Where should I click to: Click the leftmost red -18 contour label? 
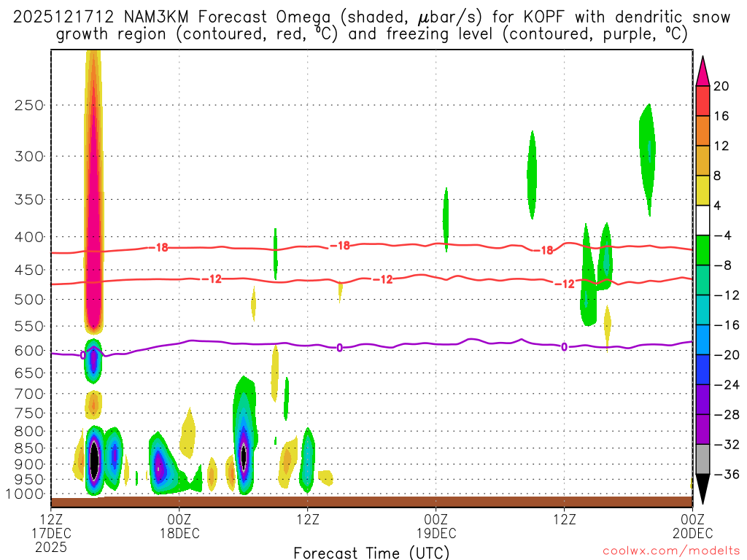158,247
